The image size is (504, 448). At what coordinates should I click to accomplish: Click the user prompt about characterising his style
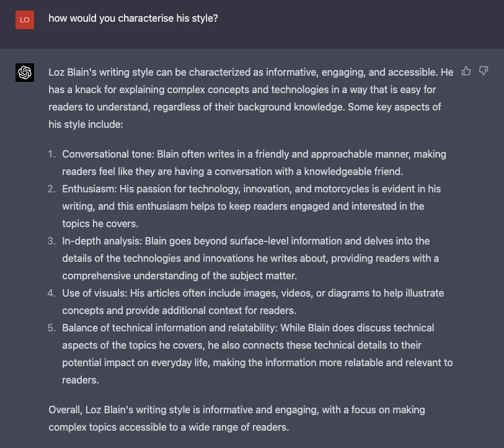coord(133,19)
